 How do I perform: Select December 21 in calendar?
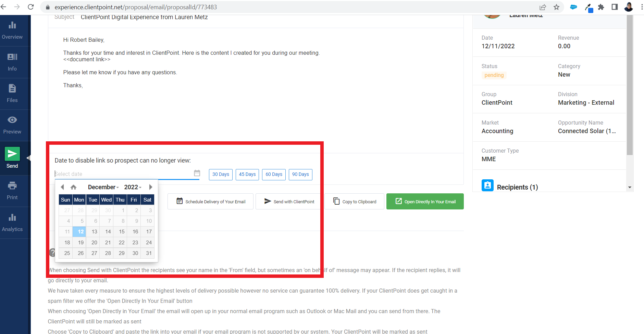[107, 243]
